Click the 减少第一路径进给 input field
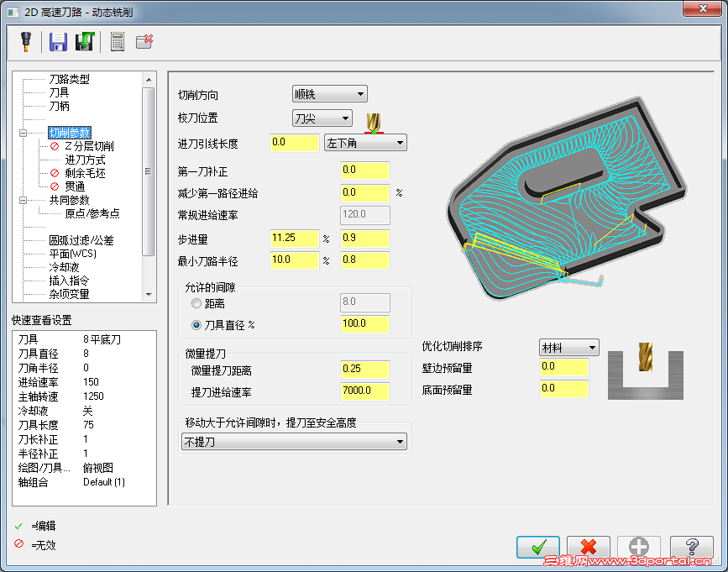Image resolution: width=728 pixels, height=572 pixels. pos(365,192)
